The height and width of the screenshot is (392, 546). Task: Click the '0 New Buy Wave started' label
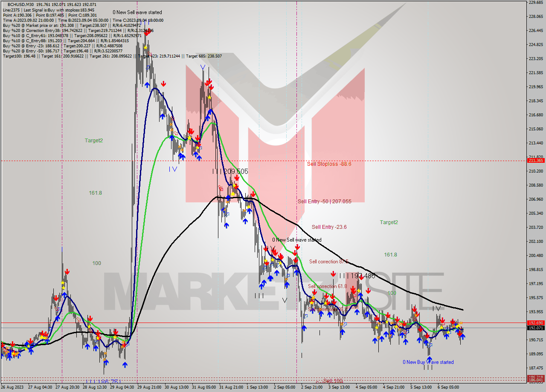click(x=428, y=362)
